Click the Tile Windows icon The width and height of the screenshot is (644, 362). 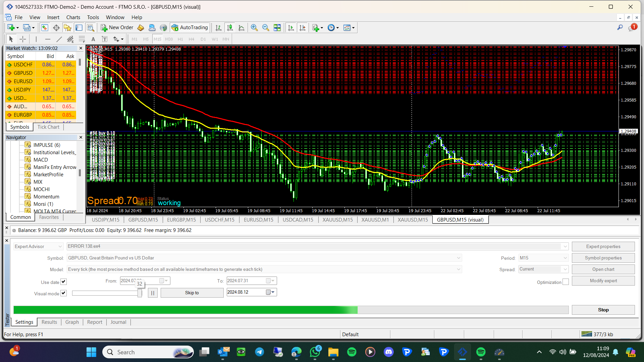coord(277,28)
